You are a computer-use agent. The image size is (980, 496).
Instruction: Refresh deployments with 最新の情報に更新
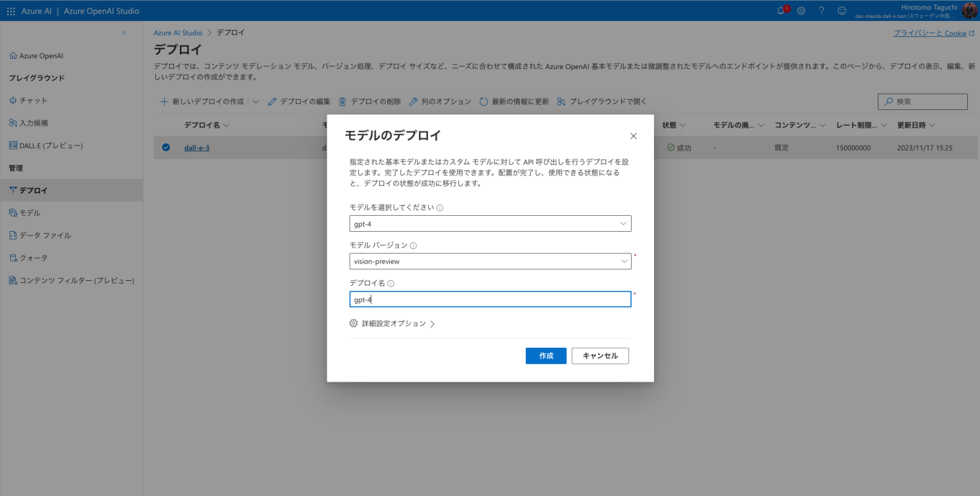pos(514,101)
